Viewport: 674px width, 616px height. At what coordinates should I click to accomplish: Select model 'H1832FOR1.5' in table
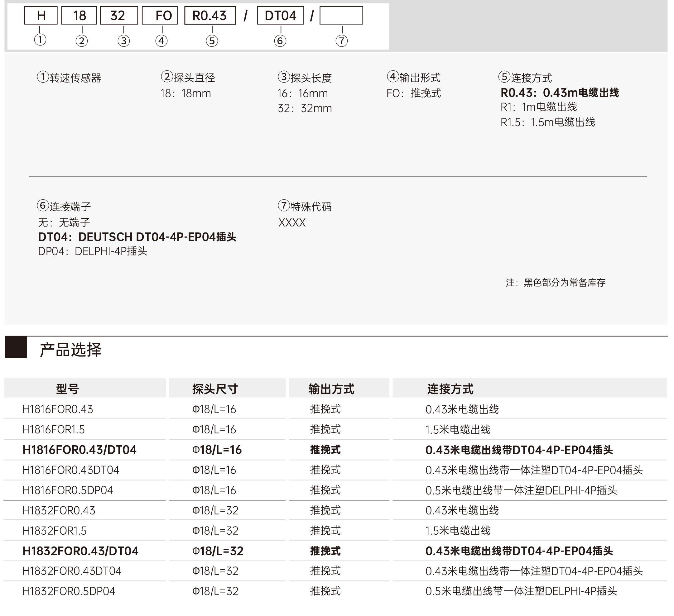pyautogui.click(x=55, y=531)
